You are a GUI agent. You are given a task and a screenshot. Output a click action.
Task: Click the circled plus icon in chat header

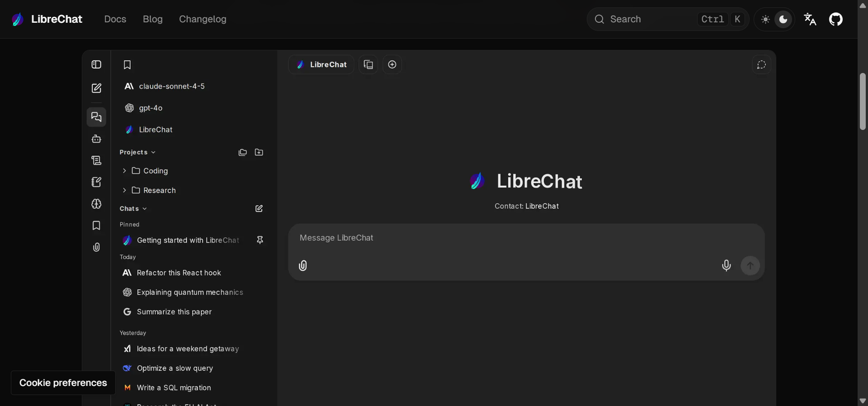pos(392,65)
